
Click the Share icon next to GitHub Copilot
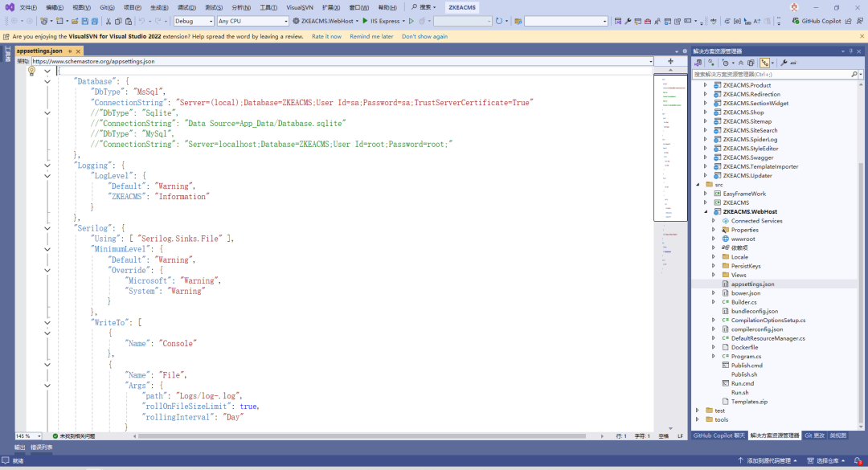tap(849, 21)
